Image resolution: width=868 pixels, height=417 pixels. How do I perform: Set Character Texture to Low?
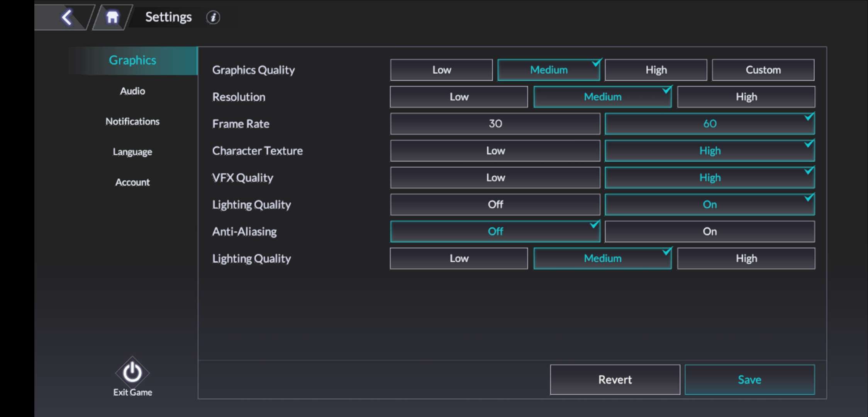495,151
